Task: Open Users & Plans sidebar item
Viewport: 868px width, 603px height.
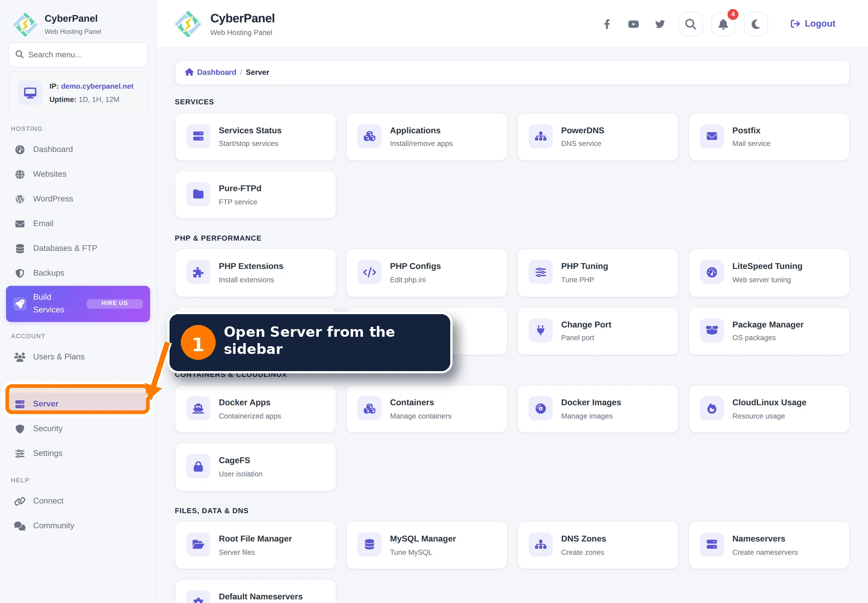Action: tap(78, 357)
